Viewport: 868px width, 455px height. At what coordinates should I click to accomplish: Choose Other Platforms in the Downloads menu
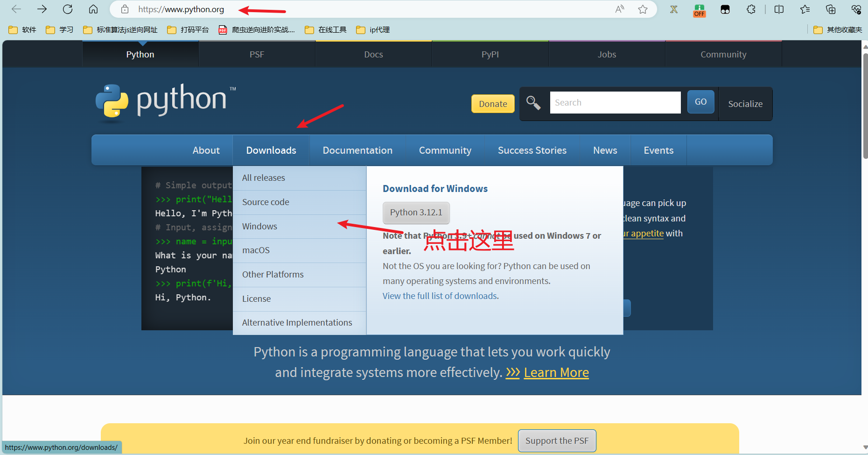[x=300, y=275]
